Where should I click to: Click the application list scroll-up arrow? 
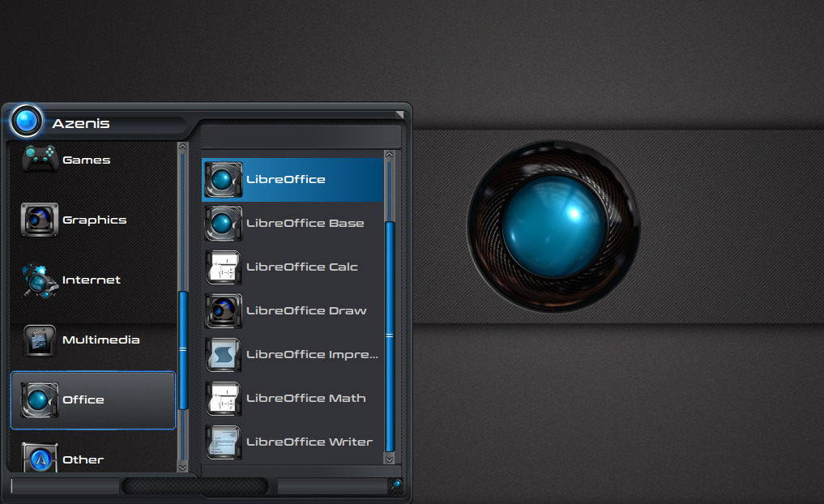pos(389,155)
